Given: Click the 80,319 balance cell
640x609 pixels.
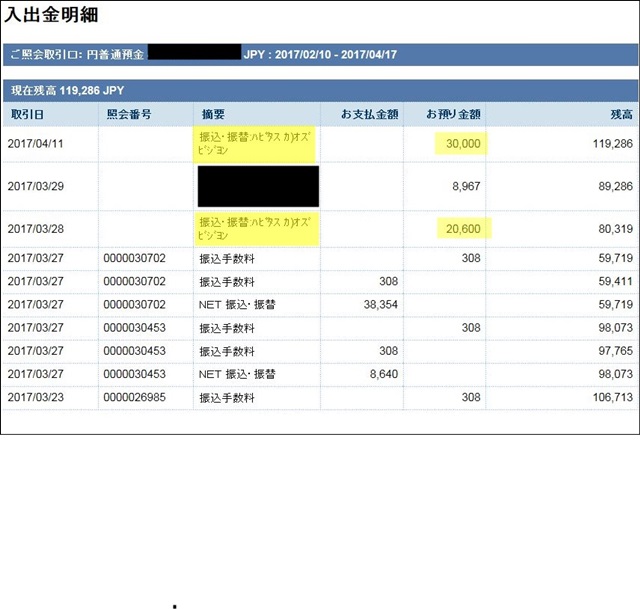Looking at the screenshot, I should point(616,229).
